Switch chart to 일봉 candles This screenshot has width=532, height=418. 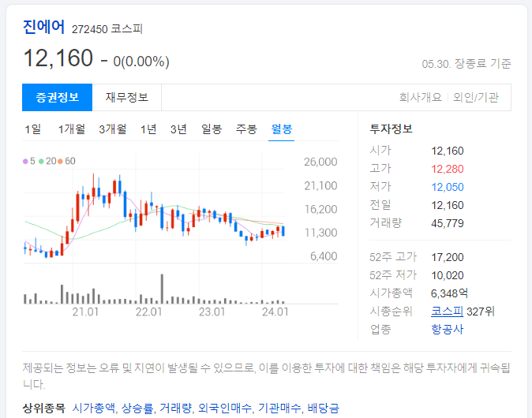coord(212,129)
